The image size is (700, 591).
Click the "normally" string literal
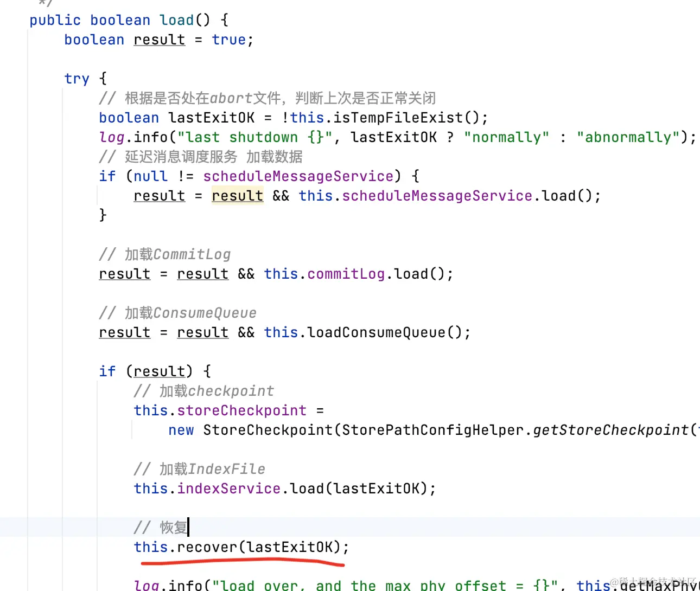pyautogui.click(x=506, y=137)
